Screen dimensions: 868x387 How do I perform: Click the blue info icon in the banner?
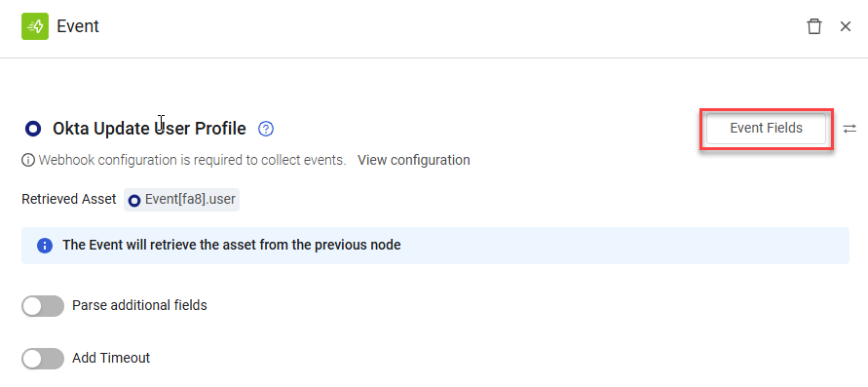click(x=45, y=246)
